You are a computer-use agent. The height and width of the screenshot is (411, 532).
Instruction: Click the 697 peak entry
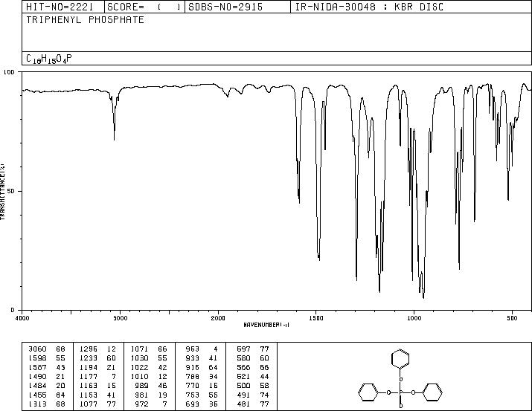[x=253, y=349]
